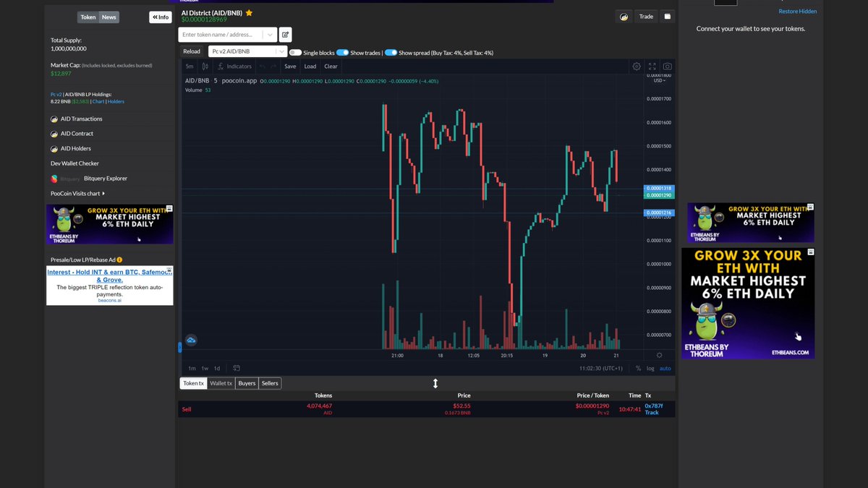Viewport: 868px width, 488px height.
Task: Load a saved chart layout
Action: click(310, 67)
